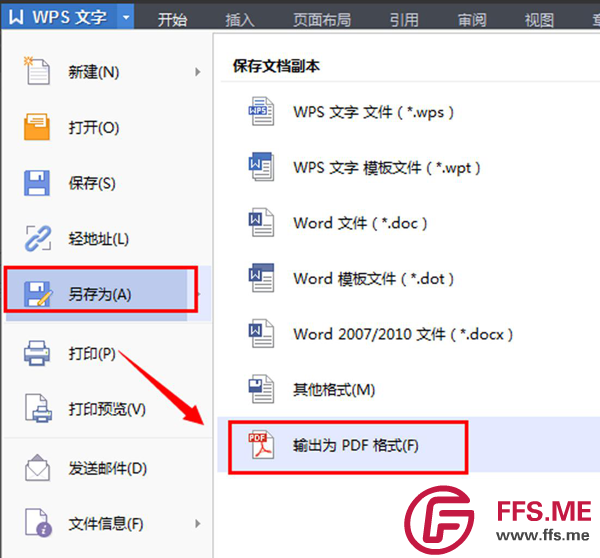Click the WPS template file icon

[261, 166]
